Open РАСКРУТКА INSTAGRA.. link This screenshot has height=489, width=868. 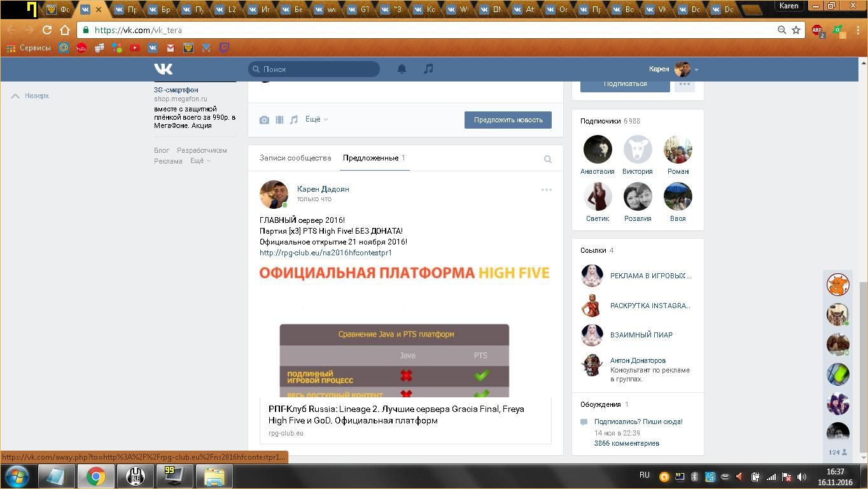[650, 306]
